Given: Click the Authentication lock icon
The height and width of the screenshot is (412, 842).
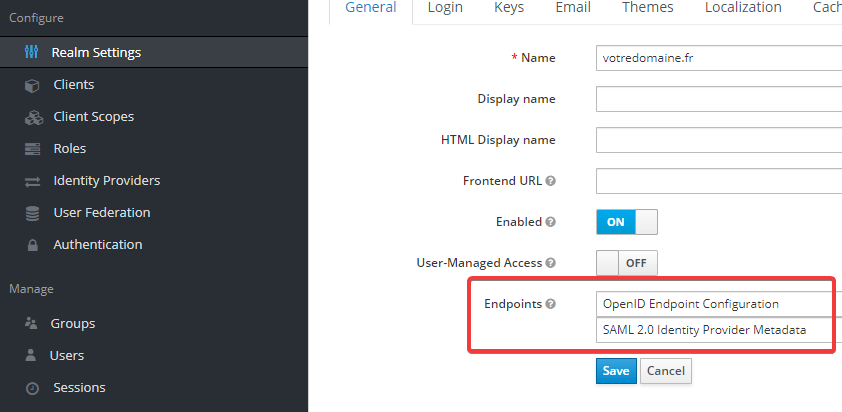Looking at the screenshot, I should [33, 245].
